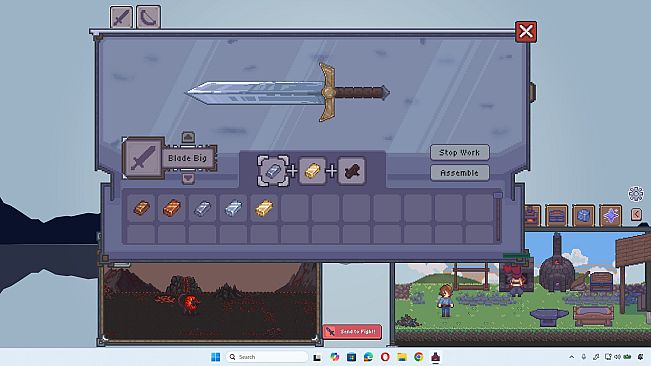651x366 pixels.
Task: Open the sword weapon tab
Action: tap(121, 17)
